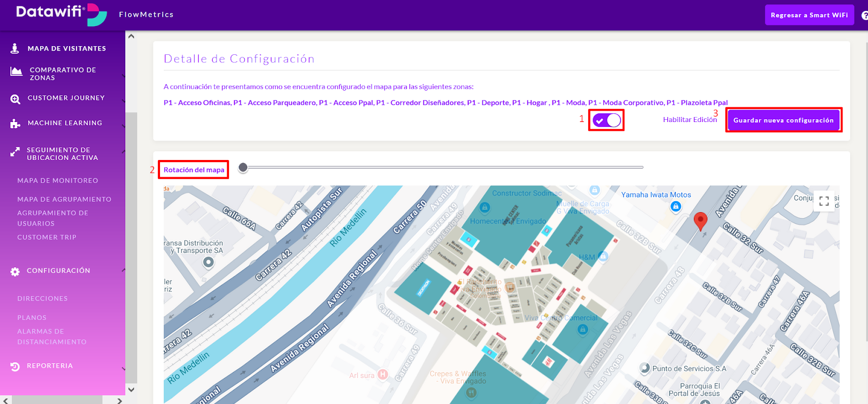Image resolution: width=868 pixels, height=404 pixels.
Task: Expand the Reporteria submenu arrow
Action: (123, 369)
